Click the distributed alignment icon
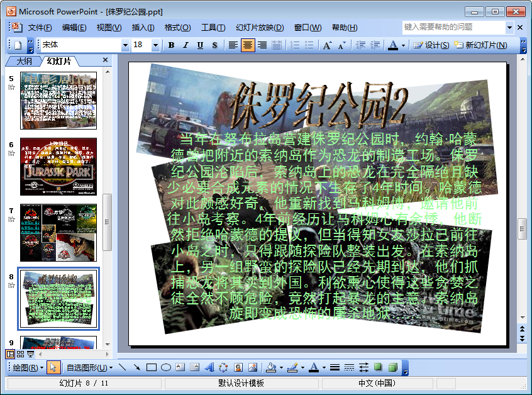Image resolution: width=532 pixels, height=395 pixels. point(277,45)
